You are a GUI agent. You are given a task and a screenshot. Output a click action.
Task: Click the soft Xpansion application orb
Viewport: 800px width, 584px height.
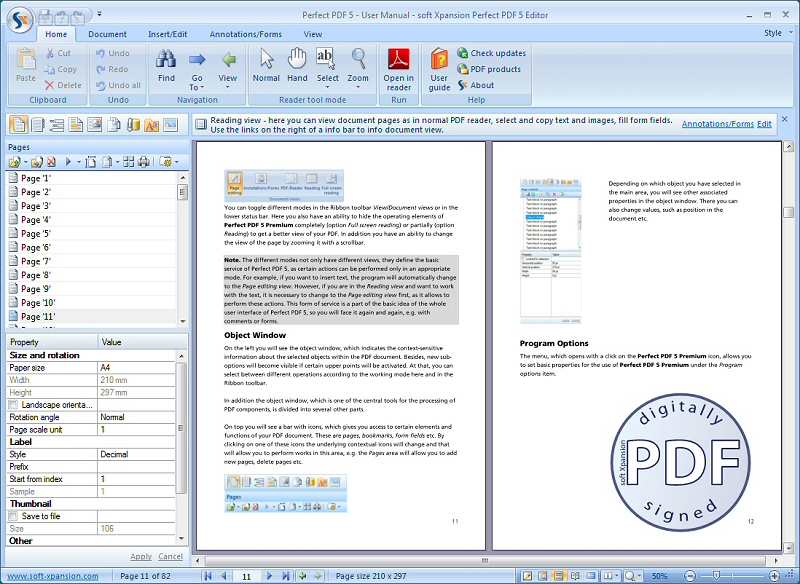(19, 20)
